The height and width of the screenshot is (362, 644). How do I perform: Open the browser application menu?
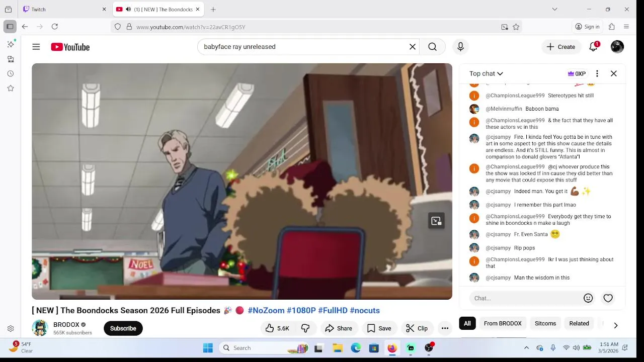626,27
